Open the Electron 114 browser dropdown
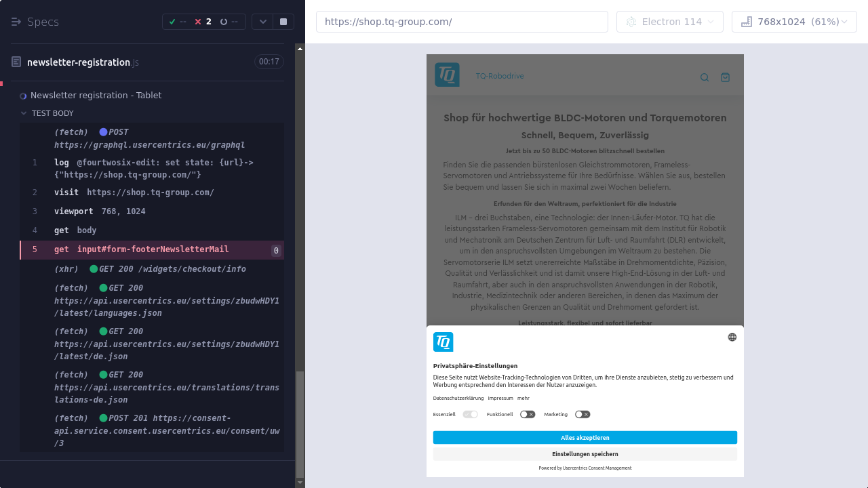Image resolution: width=868 pixels, height=488 pixels. 669,22
